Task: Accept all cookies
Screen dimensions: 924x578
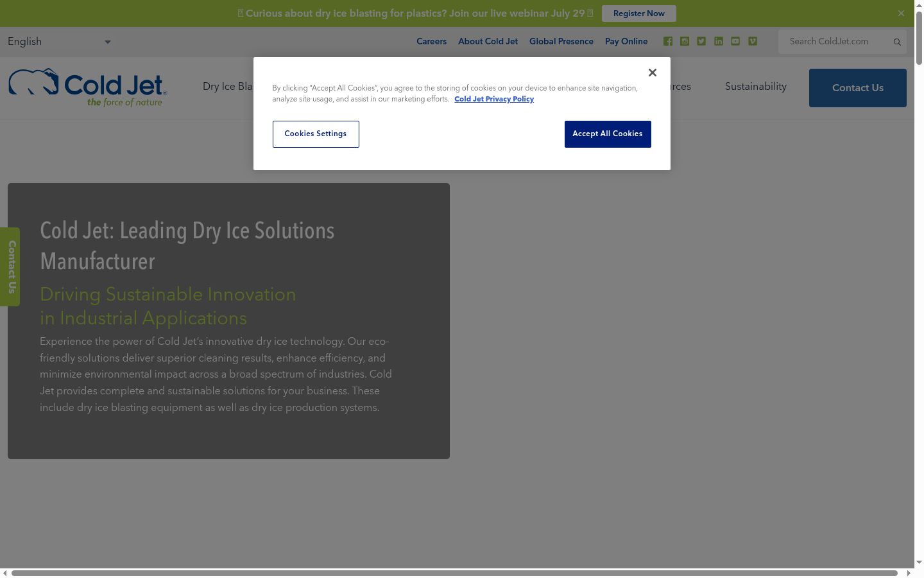Action: 608,134
